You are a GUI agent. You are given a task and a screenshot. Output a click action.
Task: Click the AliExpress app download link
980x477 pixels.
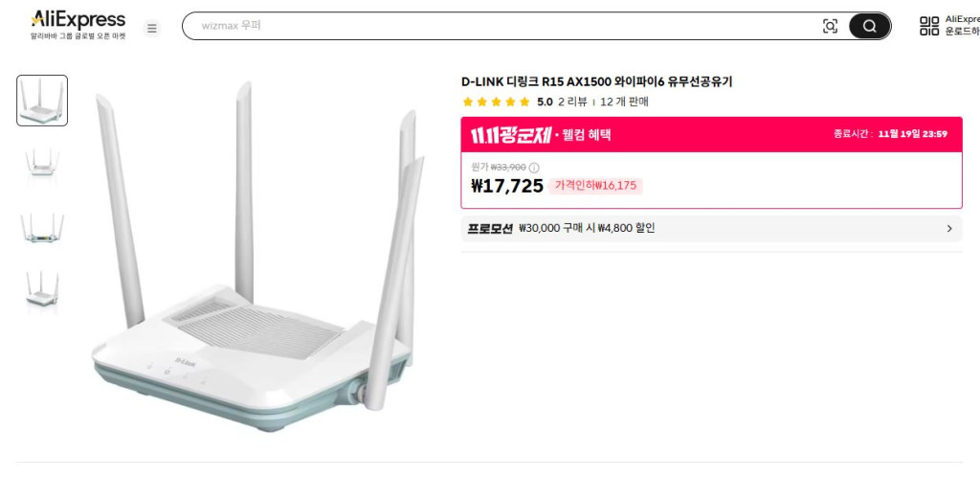(x=961, y=25)
